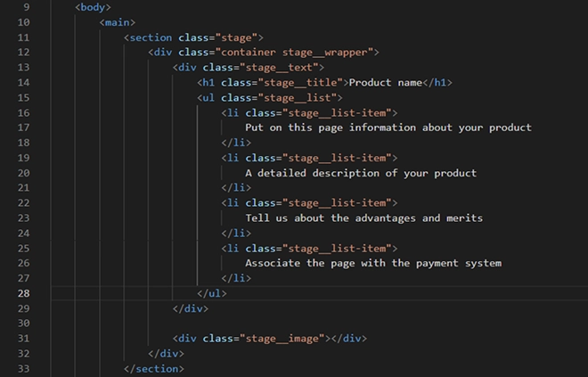The width and height of the screenshot is (588, 377).
Task: Click line number 9 in the gutter
Action: pyautogui.click(x=27, y=7)
